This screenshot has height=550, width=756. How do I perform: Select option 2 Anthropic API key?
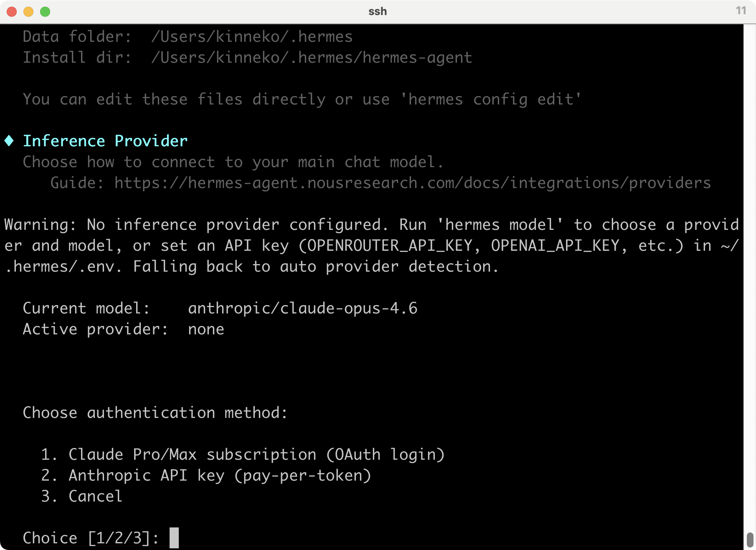(206, 475)
